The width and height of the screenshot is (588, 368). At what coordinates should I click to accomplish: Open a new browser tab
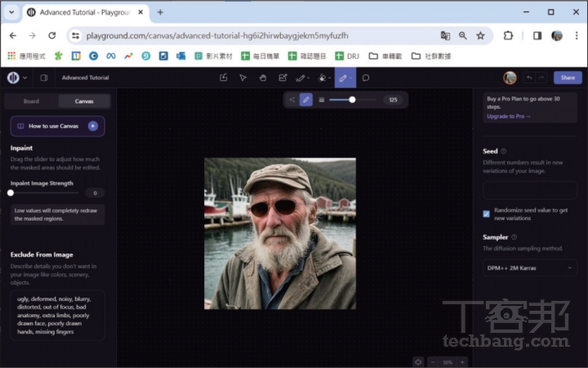pos(160,12)
